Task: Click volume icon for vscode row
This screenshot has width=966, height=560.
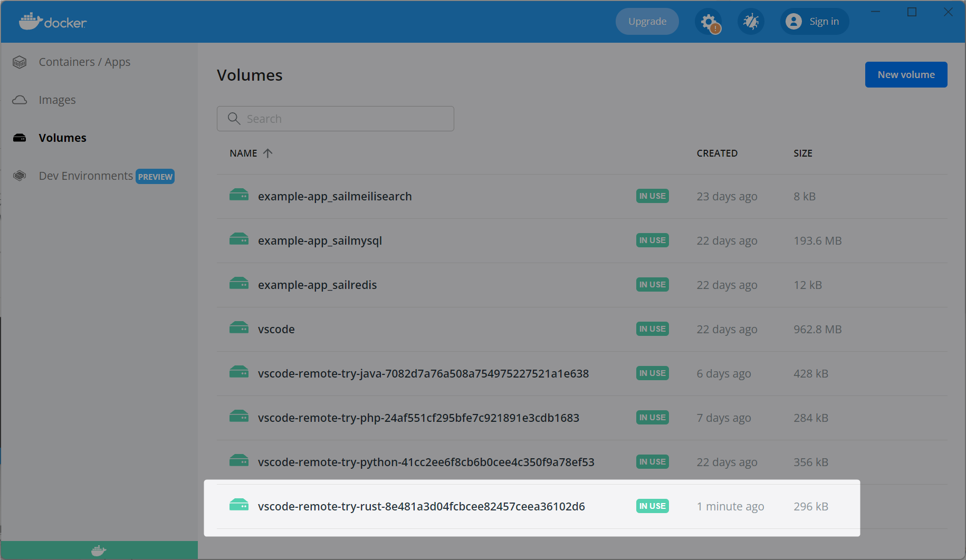Action: coord(239,328)
